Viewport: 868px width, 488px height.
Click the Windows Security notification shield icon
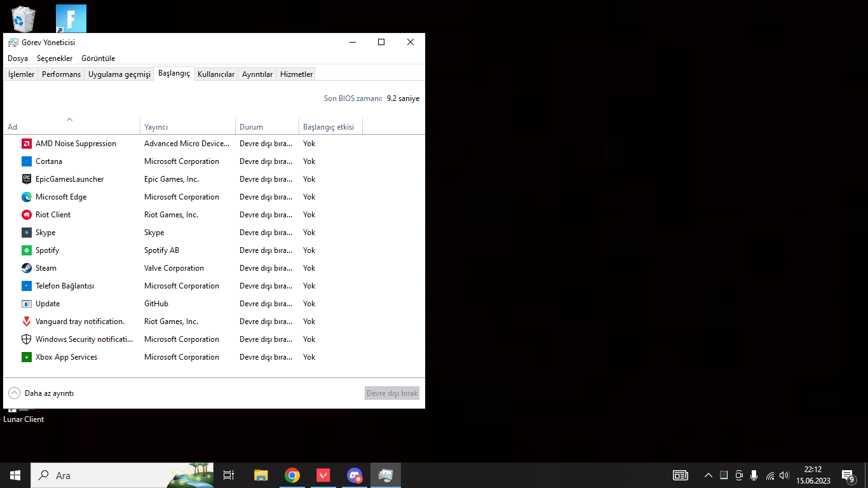[27, 339]
